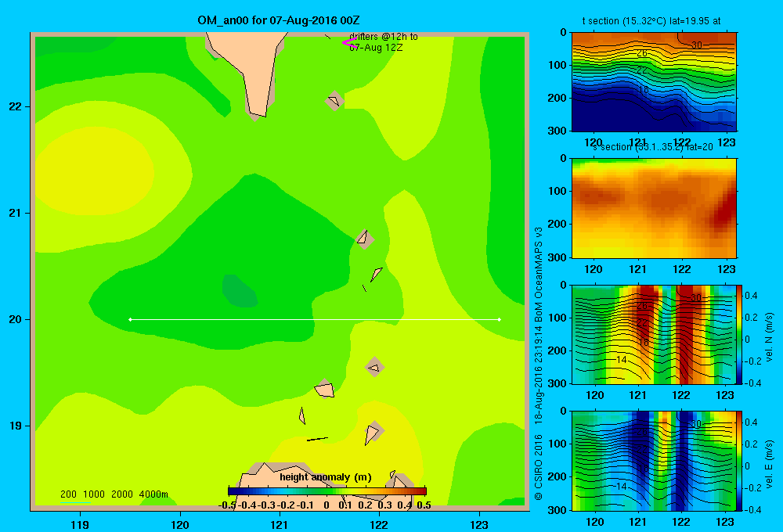The height and width of the screenshot is (532, 783).
Task: Click the 'height anomaly (m)' label
Action: (326, 477)
